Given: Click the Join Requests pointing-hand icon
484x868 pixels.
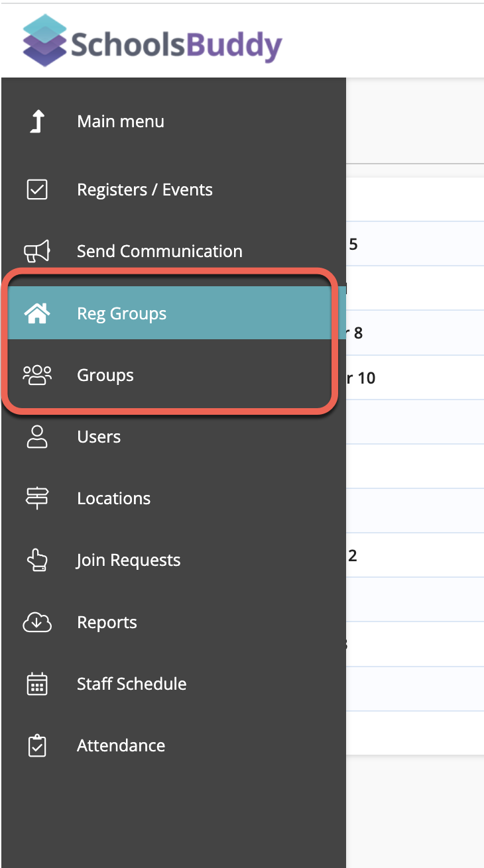Looking at the screenshot, I should click(37, 561).
